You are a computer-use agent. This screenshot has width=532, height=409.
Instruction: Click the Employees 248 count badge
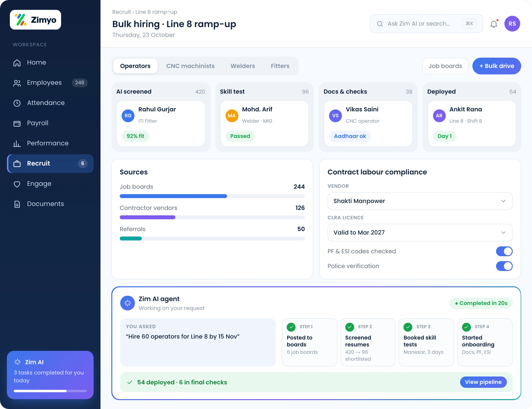pos(80,83)
